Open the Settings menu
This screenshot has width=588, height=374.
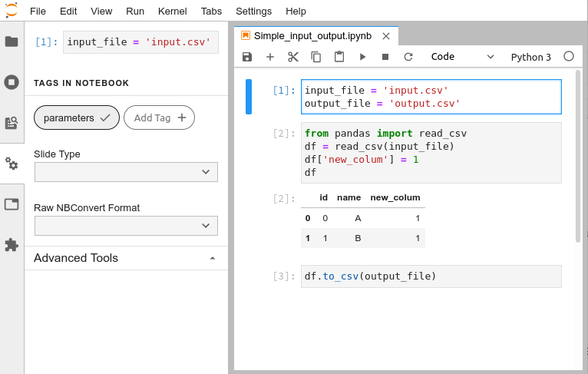click(253, 12)
